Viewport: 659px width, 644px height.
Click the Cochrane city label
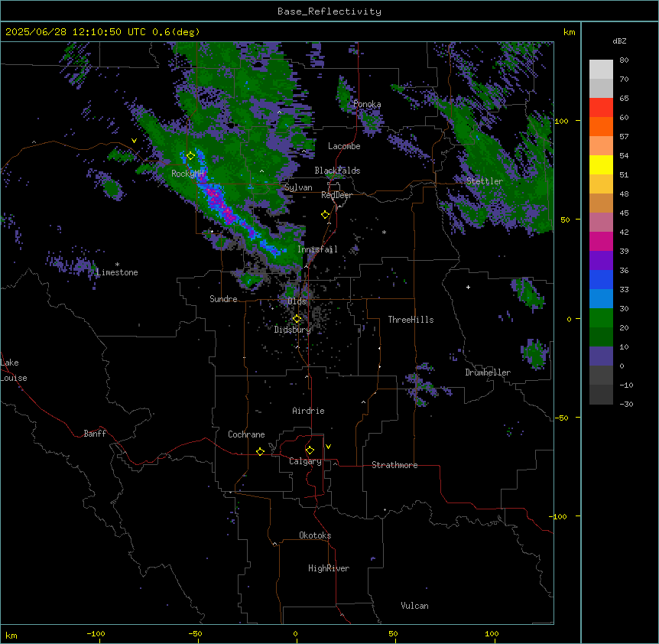coord(246,434)
